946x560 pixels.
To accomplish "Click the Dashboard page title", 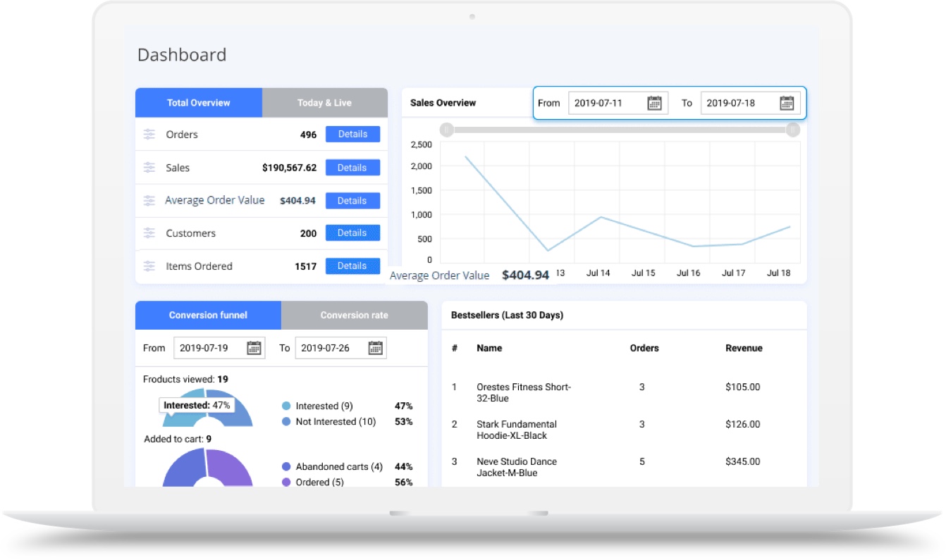I will 182,55.
